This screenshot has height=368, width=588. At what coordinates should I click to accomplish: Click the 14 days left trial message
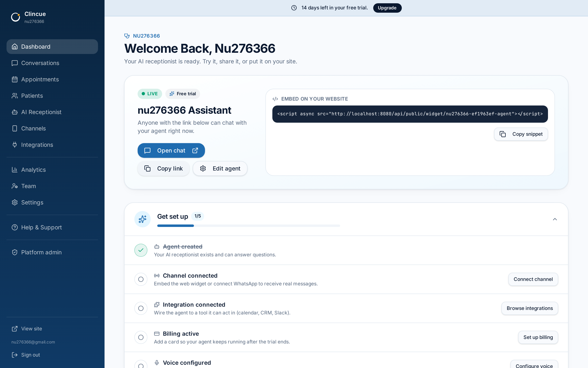334,8
